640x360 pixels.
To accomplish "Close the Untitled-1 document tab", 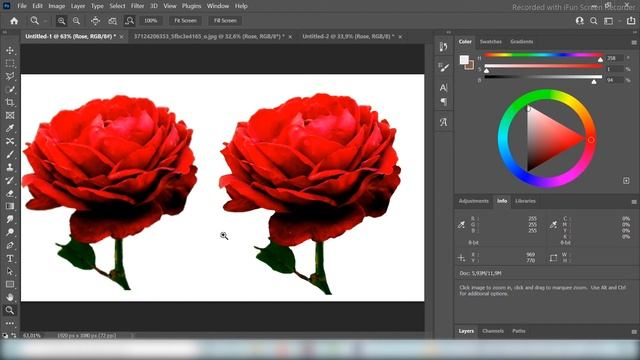I will click(x=122, y=37).
